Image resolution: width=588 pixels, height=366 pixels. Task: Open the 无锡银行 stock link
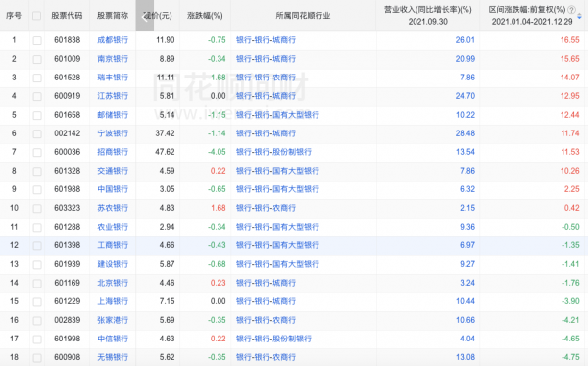tap(113, 357)
